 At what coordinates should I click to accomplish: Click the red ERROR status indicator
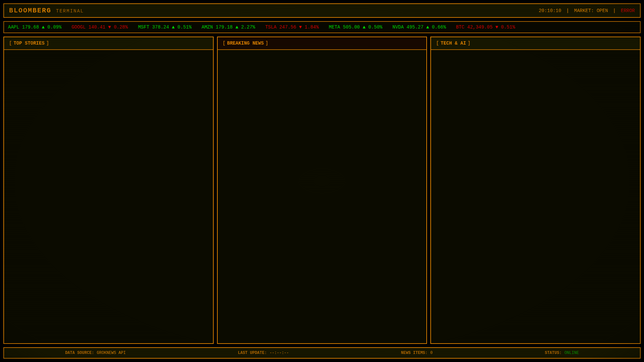click(628, 11)
